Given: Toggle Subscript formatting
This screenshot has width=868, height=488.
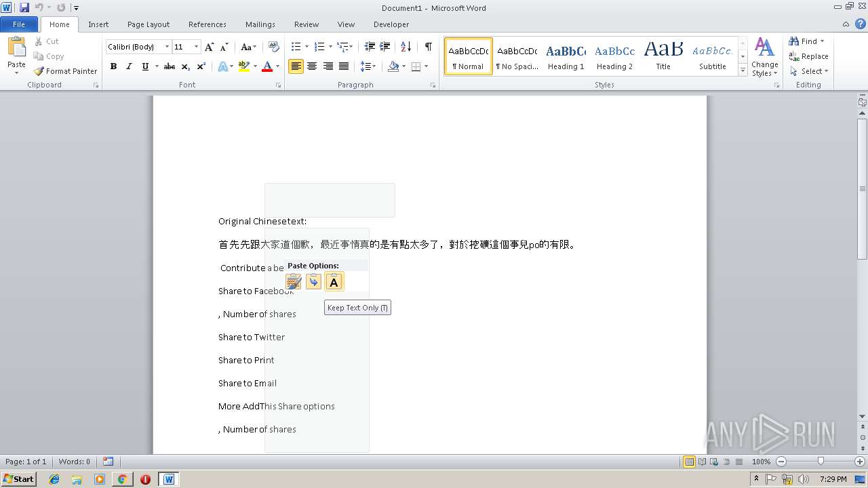Looking at the screenshot, I should pyautogui.click(x=185, y=66).
